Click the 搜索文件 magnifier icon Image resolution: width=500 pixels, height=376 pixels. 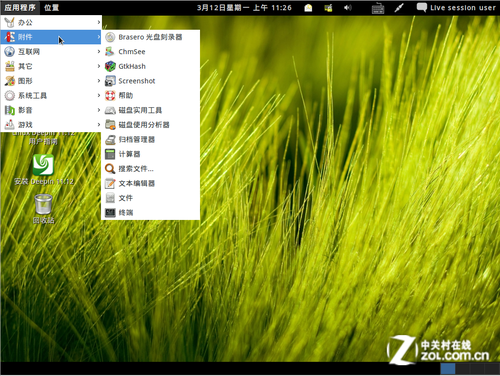coord(110,169)
